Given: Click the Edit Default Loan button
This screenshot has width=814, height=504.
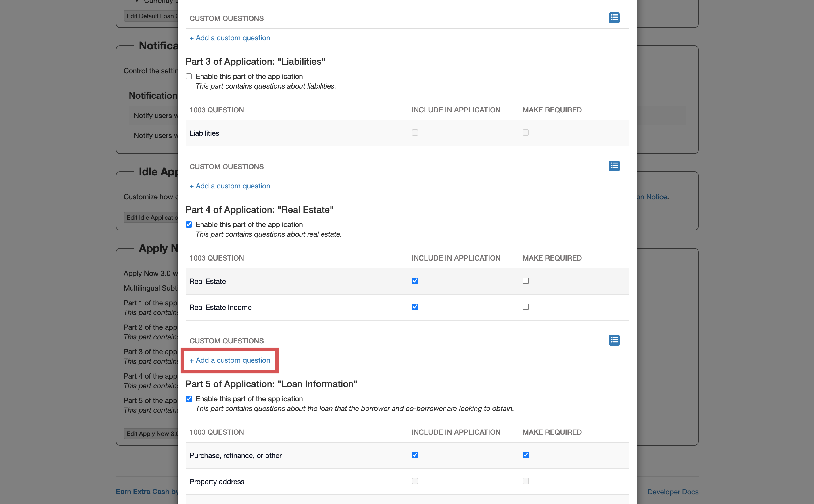Looking at the screenshot, I should (x=151, y=16).
